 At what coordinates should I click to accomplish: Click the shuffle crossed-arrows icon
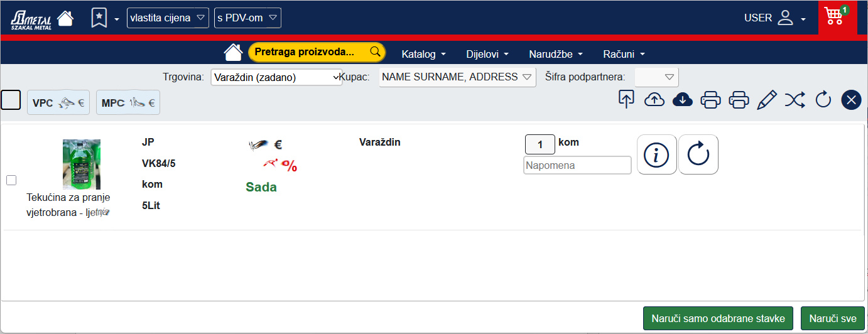(x=795, y=100)
